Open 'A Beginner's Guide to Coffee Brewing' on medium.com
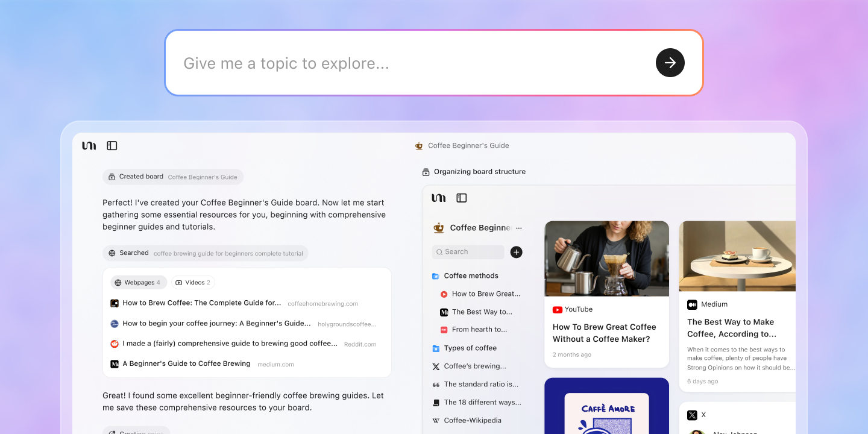The height and width of the screenshot is (434, 868). tap(186, 364)
